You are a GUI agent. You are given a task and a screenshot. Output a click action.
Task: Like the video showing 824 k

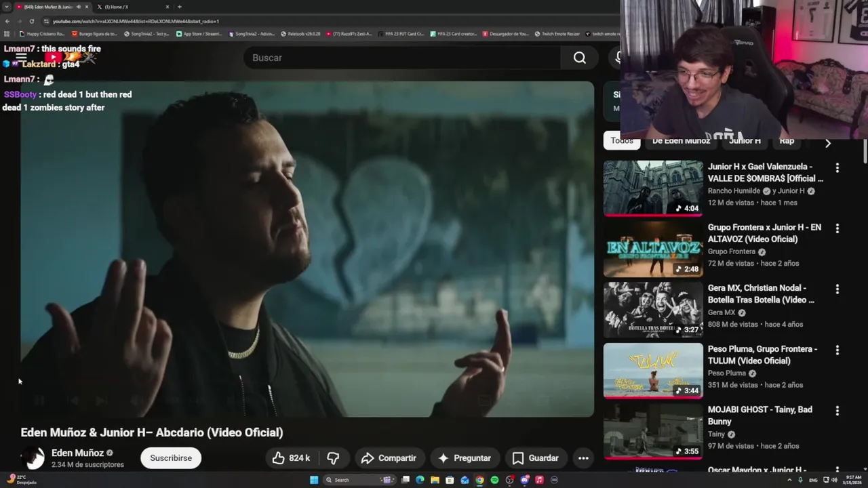pos(291,458)
